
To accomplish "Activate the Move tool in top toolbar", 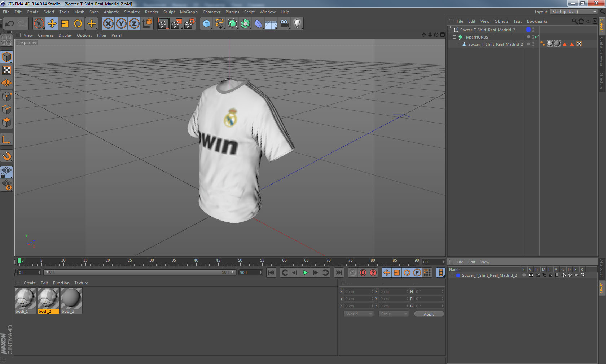I will pos(52,24).
